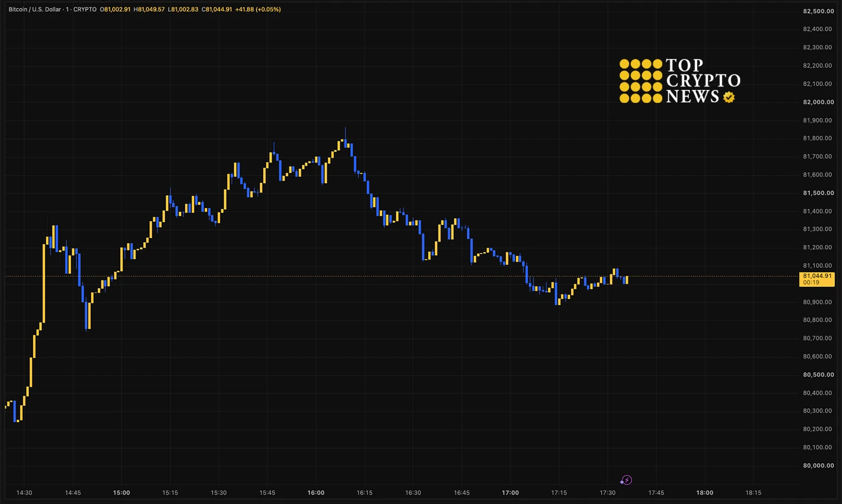Click the 18:00 time axis label
This screenshot has width=842, height=504.
(x=705, y=493)
